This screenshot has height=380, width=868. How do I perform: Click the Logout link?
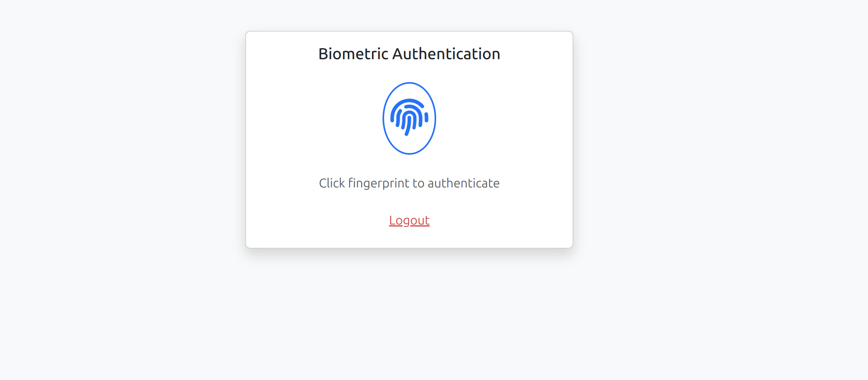[x=409, y=220]
